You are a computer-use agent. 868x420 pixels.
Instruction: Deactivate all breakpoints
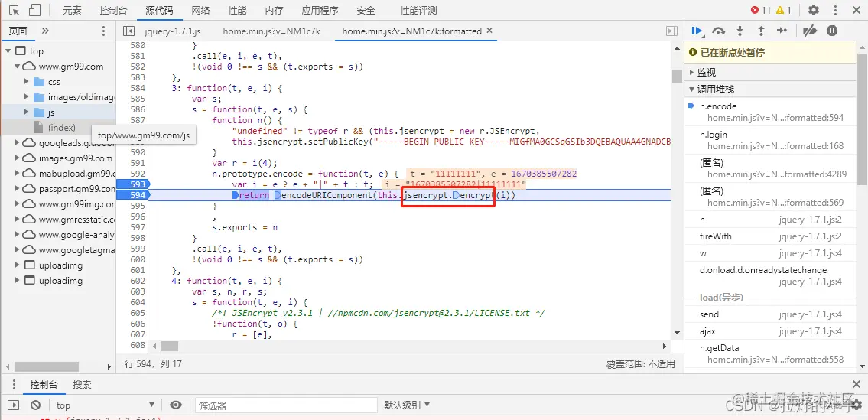[810, 31]
